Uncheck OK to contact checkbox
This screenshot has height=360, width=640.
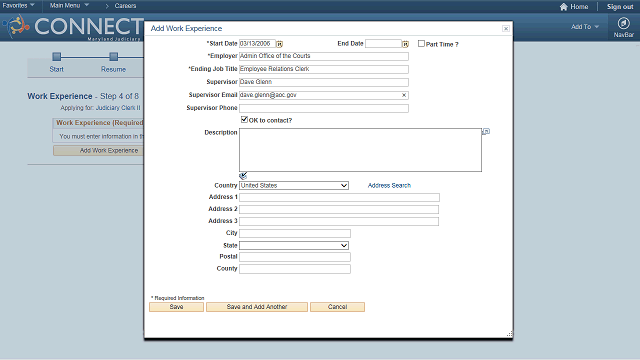pyautogui.click(x=244, y=119)
